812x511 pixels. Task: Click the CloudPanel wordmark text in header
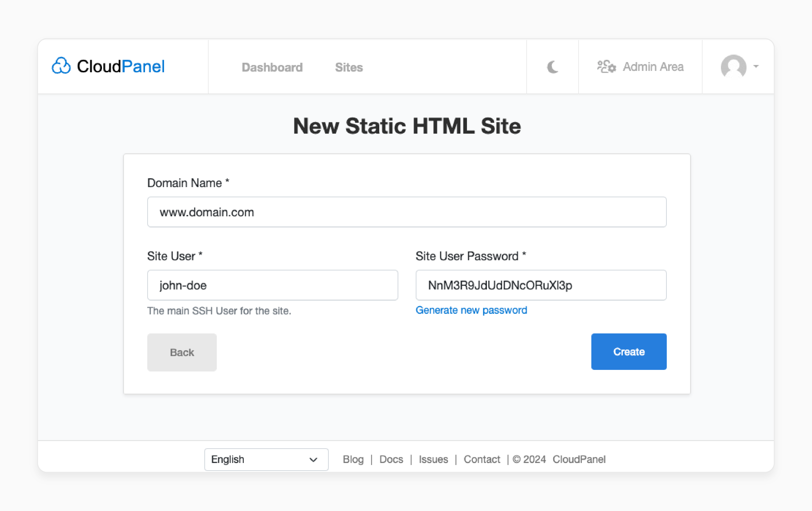[121, 66]
